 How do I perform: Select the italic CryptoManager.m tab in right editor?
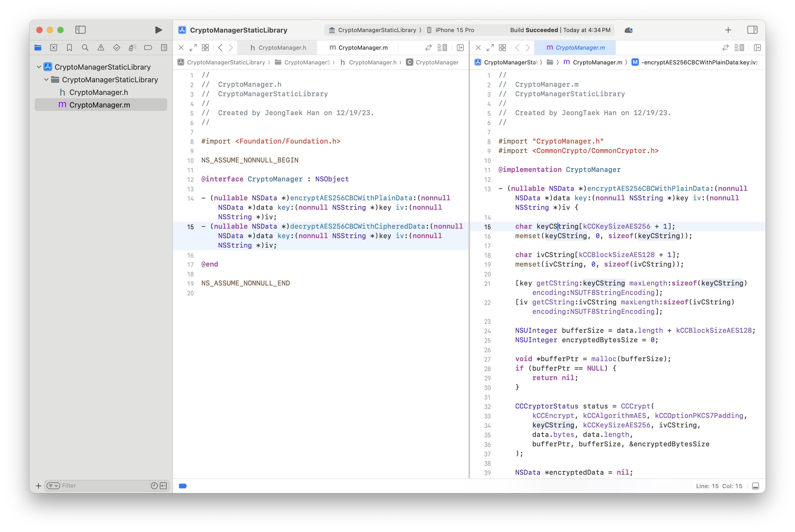pyautogui.click(x=575, y=48)
